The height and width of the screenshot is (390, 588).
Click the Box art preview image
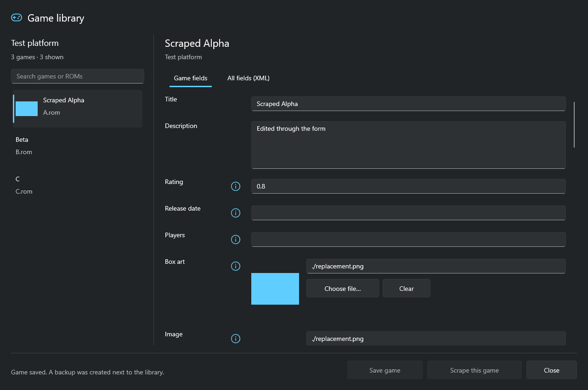(275, 289)
